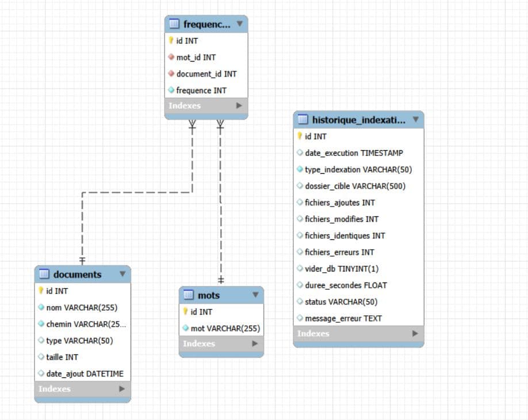Click the mots table icon in header
The height and width of the screenshot is (420, 528).
point(189,295)
